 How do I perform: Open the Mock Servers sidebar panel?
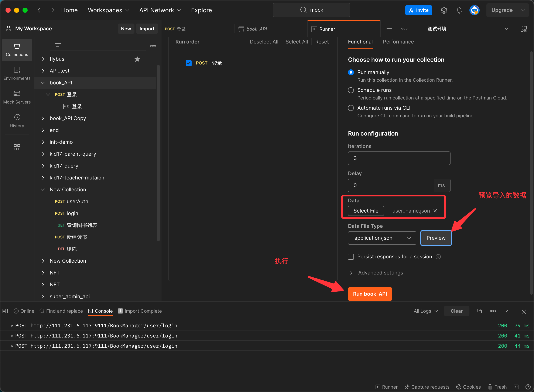pos(17,97)
